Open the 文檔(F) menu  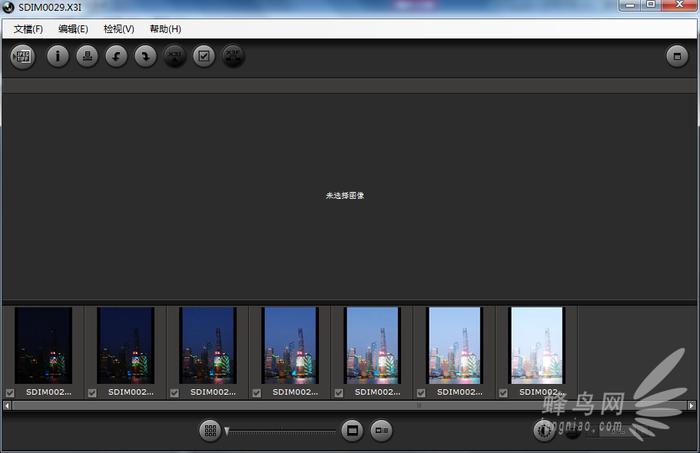[28, 29]
